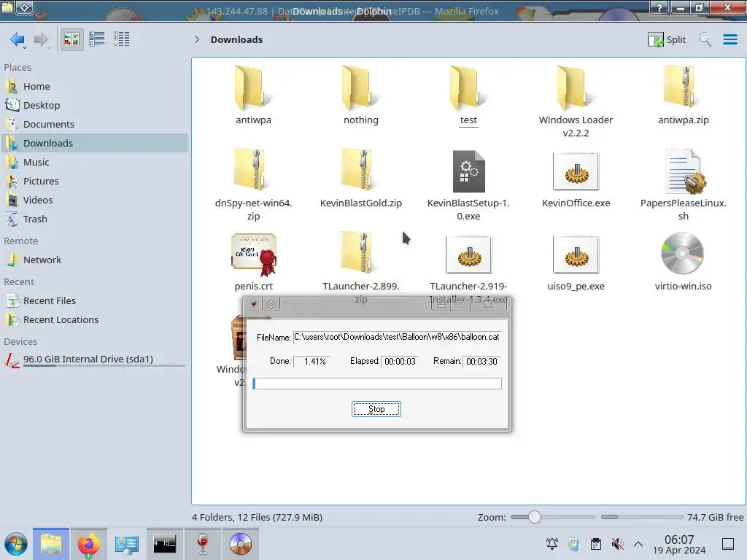Toggle the muted volume tray icon
747x560 pixels.
click(x=617, y=544)
